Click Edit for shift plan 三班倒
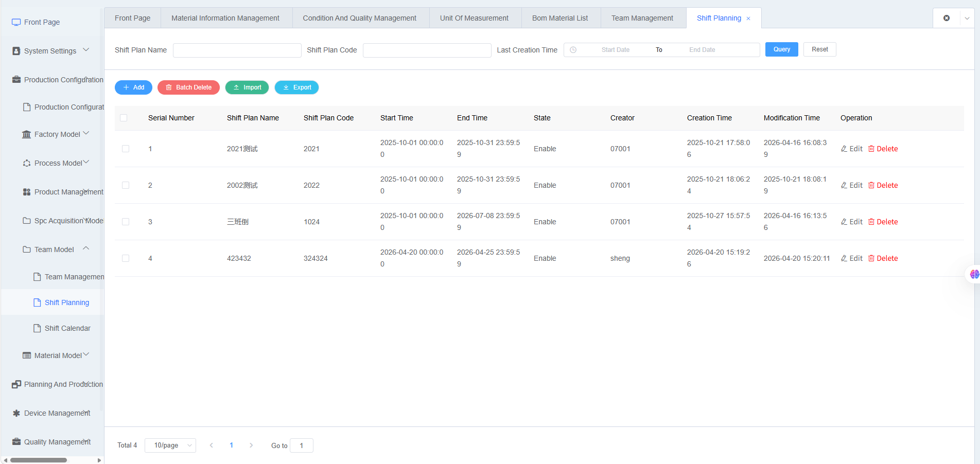The height and width of the screenshot is (464, 980). pos(851,222)
